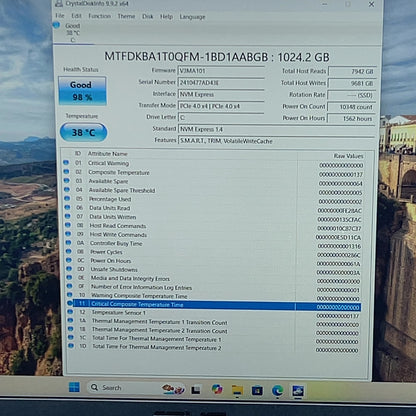Select the Critical Composite Temperature Time row
The width and height of the screenshot is (416, 416).
(215, 305)
